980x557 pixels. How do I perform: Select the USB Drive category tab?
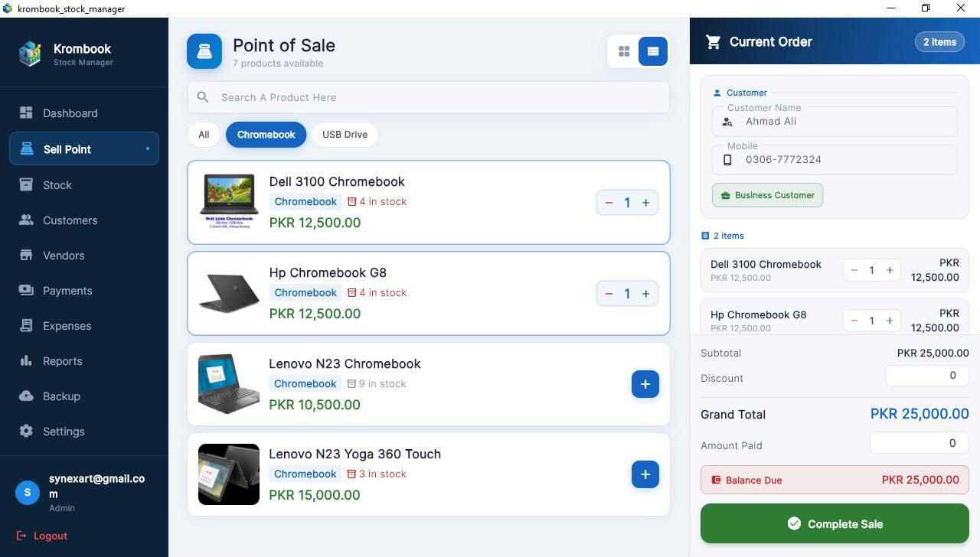coord(345,135)
